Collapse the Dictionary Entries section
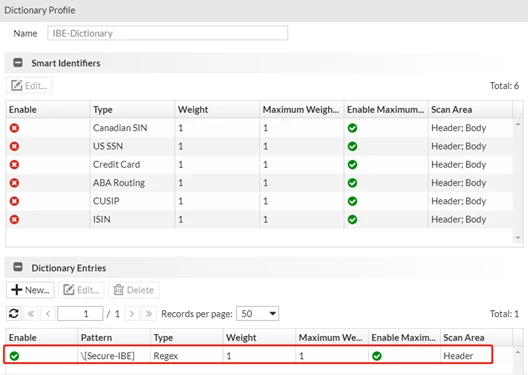The image size is (528, 375). pos(18,267)
